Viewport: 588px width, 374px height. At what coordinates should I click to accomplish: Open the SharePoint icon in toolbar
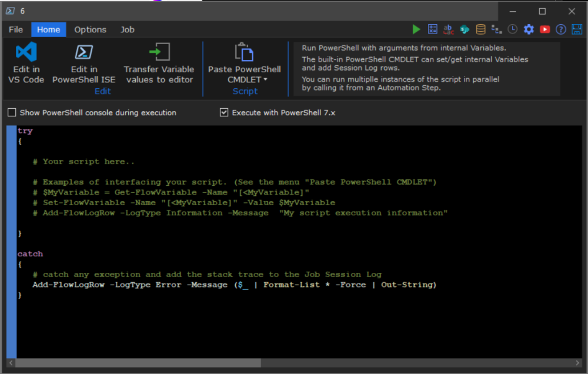click(465, 29)
